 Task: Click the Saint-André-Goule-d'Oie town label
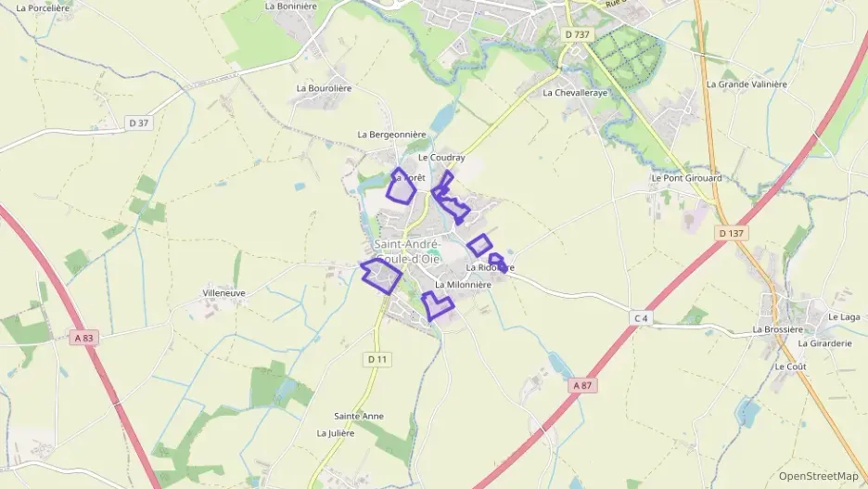click(x=407, y=251)
